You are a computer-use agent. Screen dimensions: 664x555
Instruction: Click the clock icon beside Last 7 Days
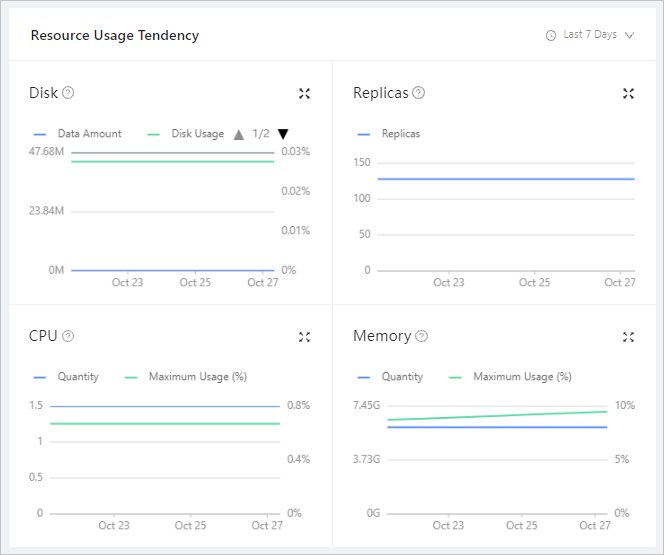(551, 35)
